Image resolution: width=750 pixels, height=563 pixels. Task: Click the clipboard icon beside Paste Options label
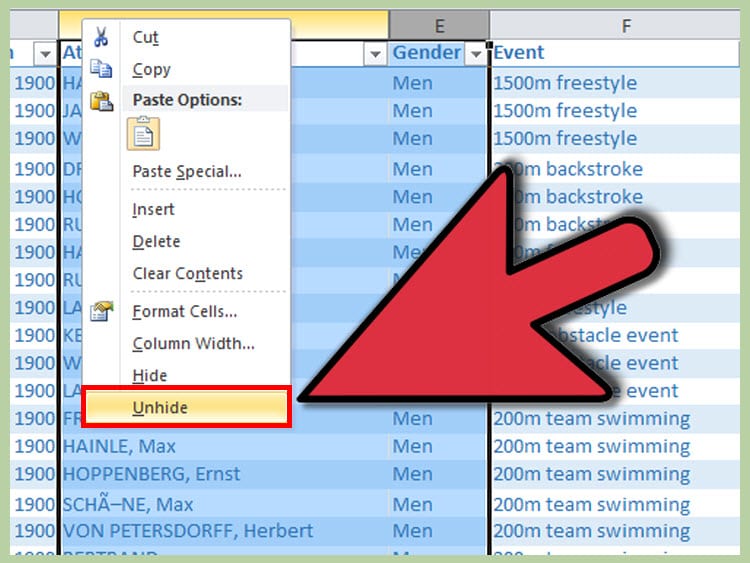[x=101, y=101]
